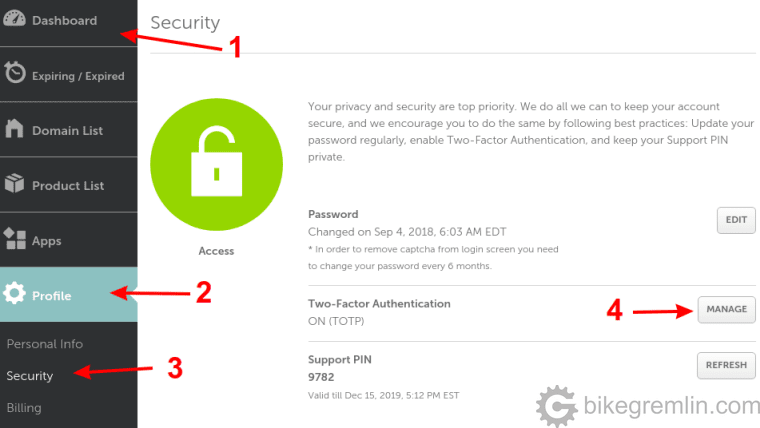
Task: Click the green Access padlock icon
Action: point(217,164)
